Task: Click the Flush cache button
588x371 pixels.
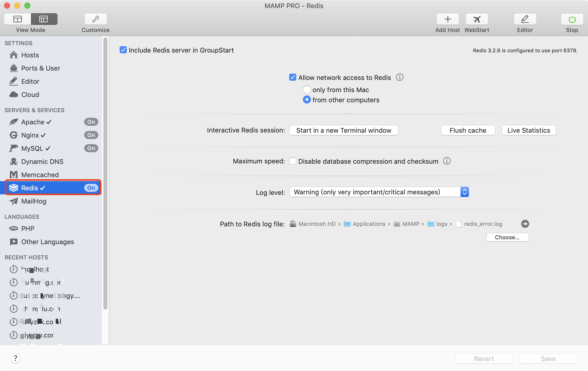Action: 468,130
